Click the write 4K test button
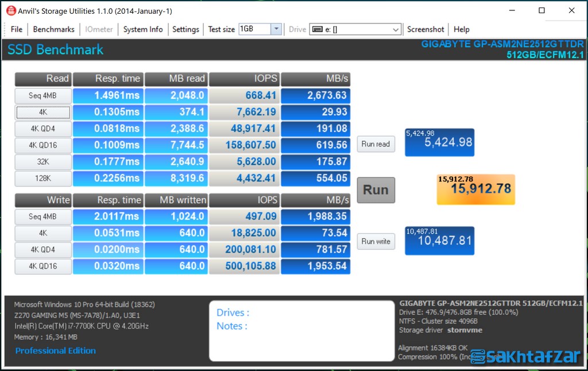Image resolution: width=588 pixels, height=371 pixels. click(x=43, y=233)
